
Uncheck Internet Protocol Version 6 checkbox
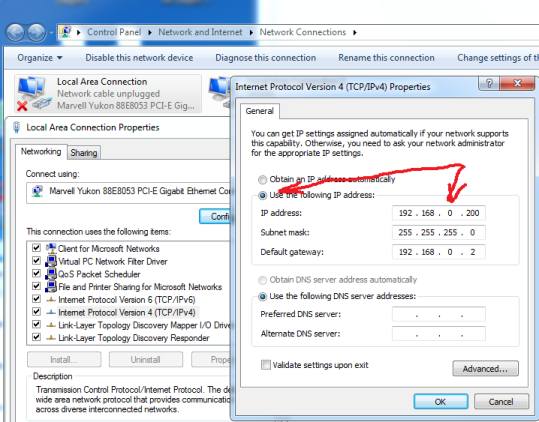click(x=36, y=299)
